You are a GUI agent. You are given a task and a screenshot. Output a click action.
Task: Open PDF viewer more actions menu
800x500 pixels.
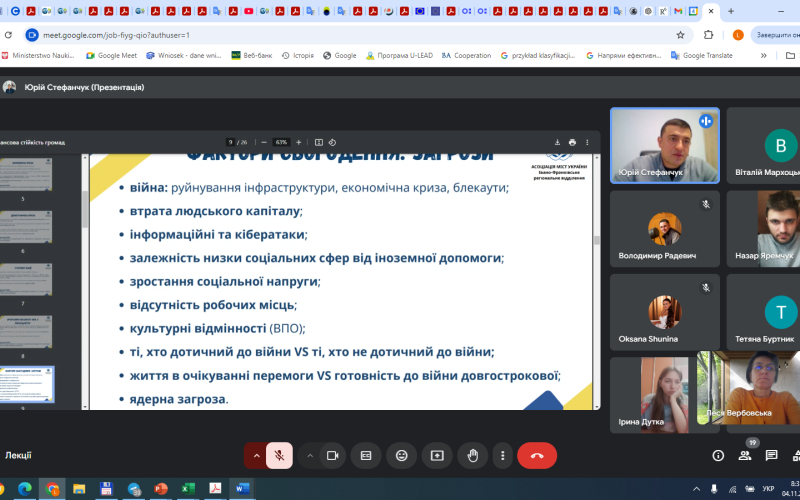[x=587, y=142]
